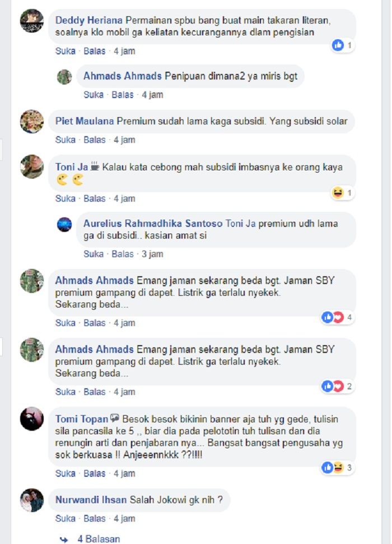The width and height of the screenshot is (392, 544).
Task: Open Deddy Heriana's profile picture
Action: pos(32,21)
